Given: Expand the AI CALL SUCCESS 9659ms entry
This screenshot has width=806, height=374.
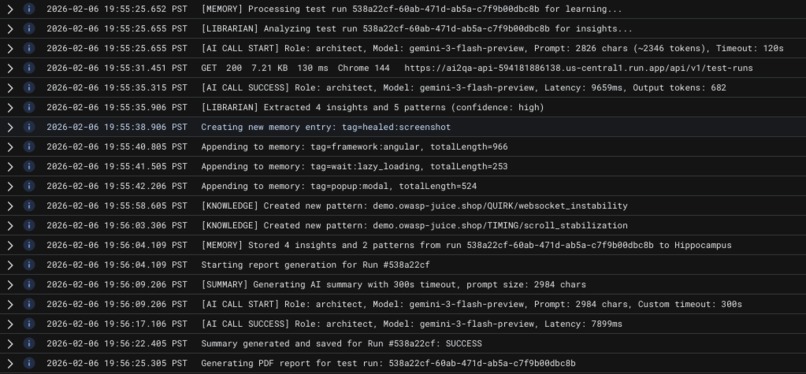Looking at the screenshot, I should 10,88.
